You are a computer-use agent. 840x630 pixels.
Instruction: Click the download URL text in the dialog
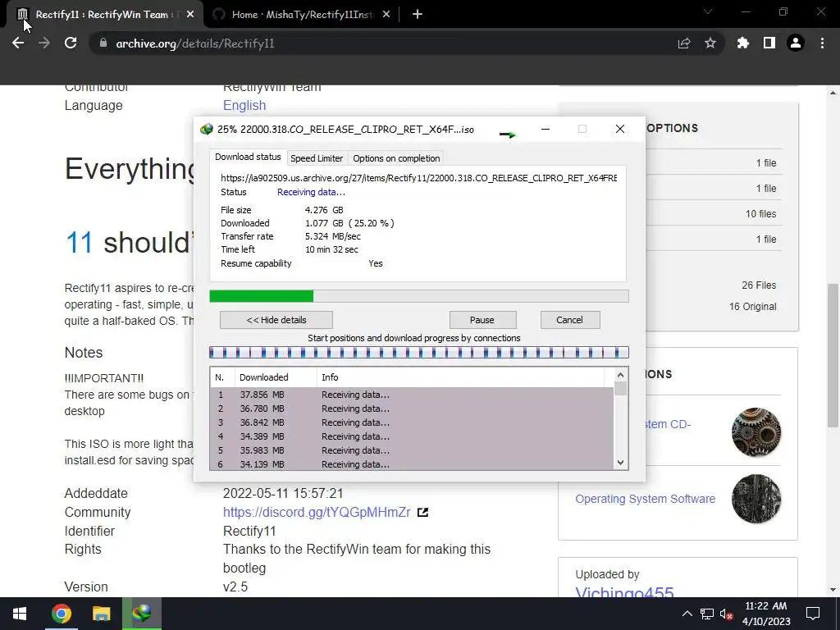coord(419,178)
